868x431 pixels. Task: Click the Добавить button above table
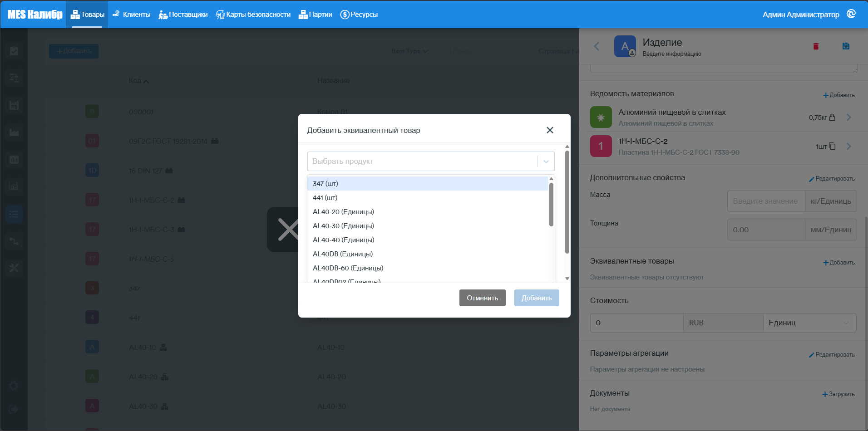(74, 51)
